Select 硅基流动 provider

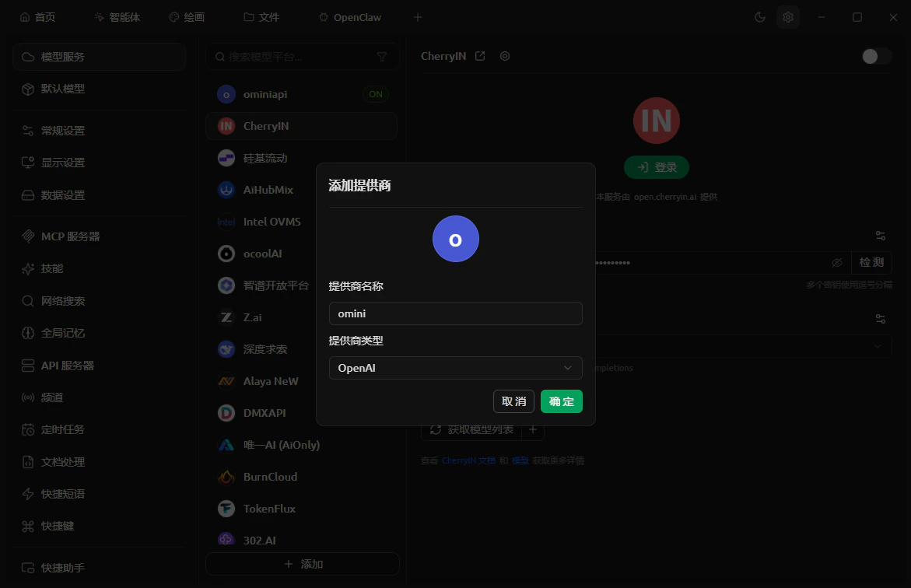pos(302,158)
